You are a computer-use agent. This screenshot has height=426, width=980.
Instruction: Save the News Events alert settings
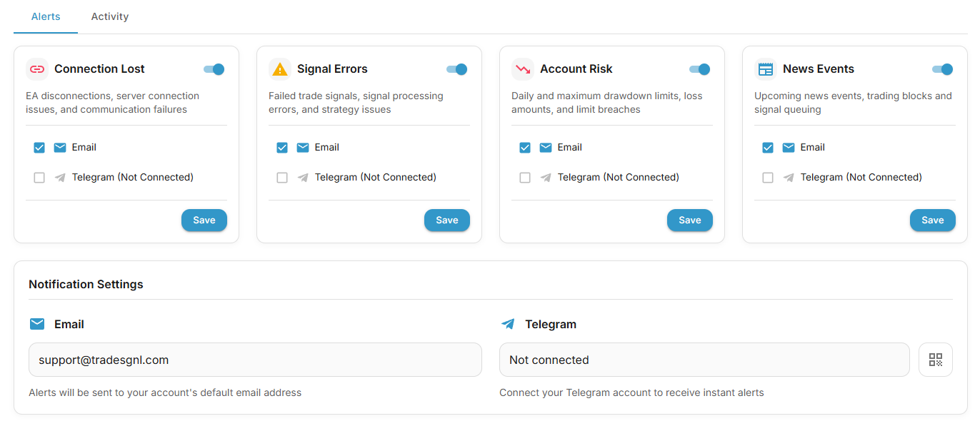pos(932,220)
